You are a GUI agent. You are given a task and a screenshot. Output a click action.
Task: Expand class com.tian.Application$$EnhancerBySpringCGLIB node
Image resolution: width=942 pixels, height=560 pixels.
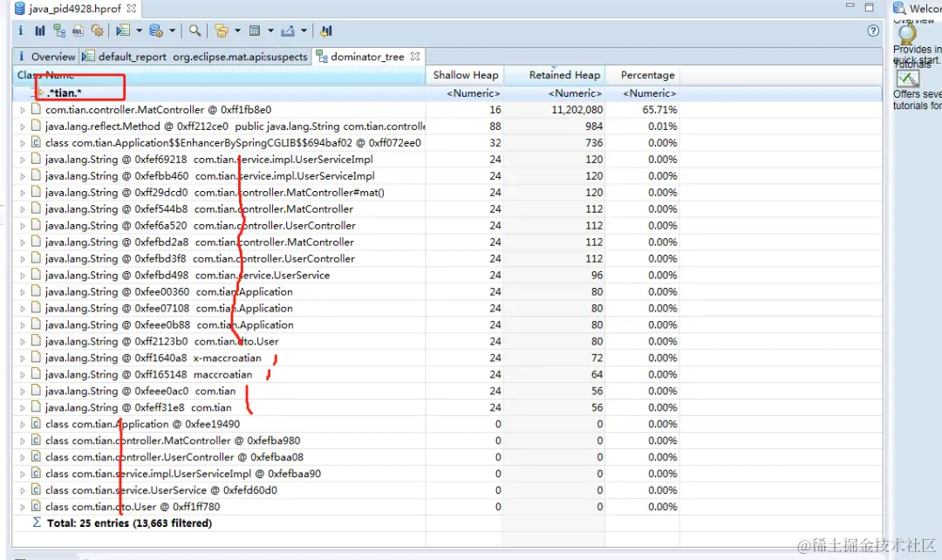point(23,143)
